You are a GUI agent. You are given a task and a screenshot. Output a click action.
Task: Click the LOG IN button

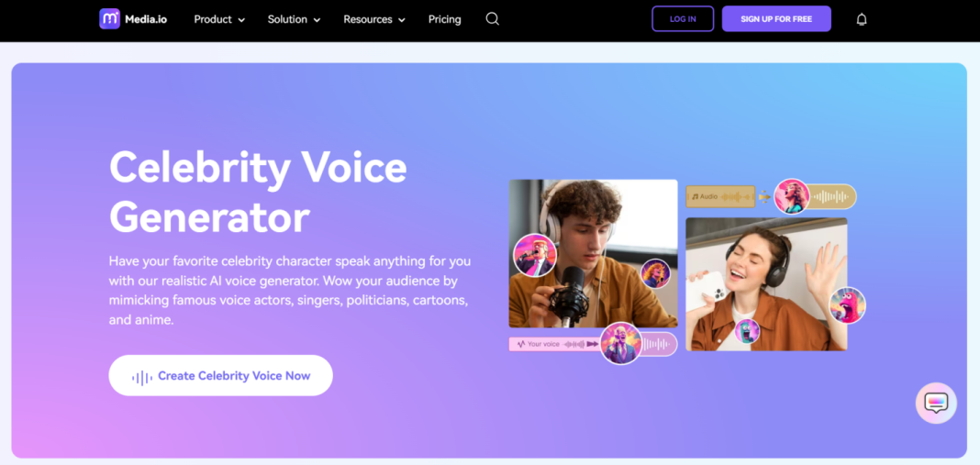[683, 18]
